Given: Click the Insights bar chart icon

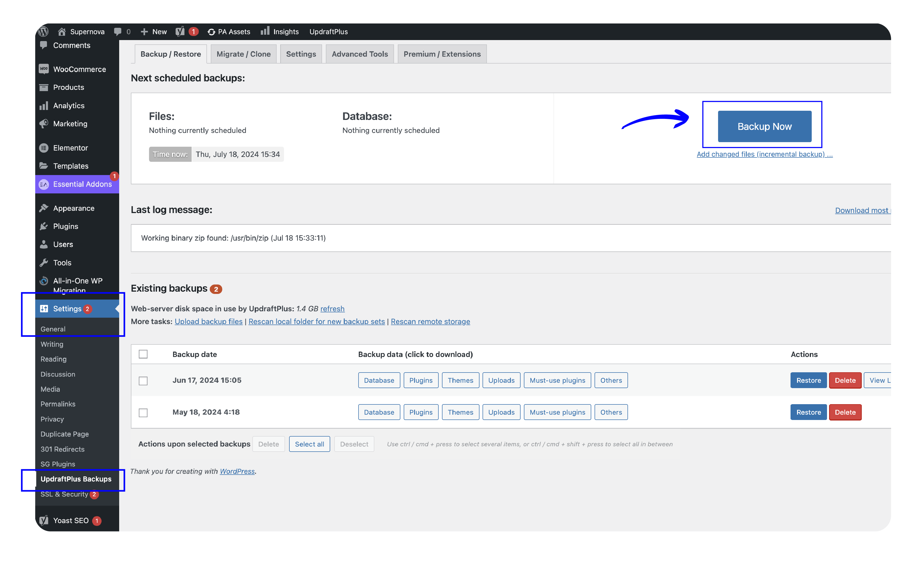Looking at the screenshot, I should (265, 31).
